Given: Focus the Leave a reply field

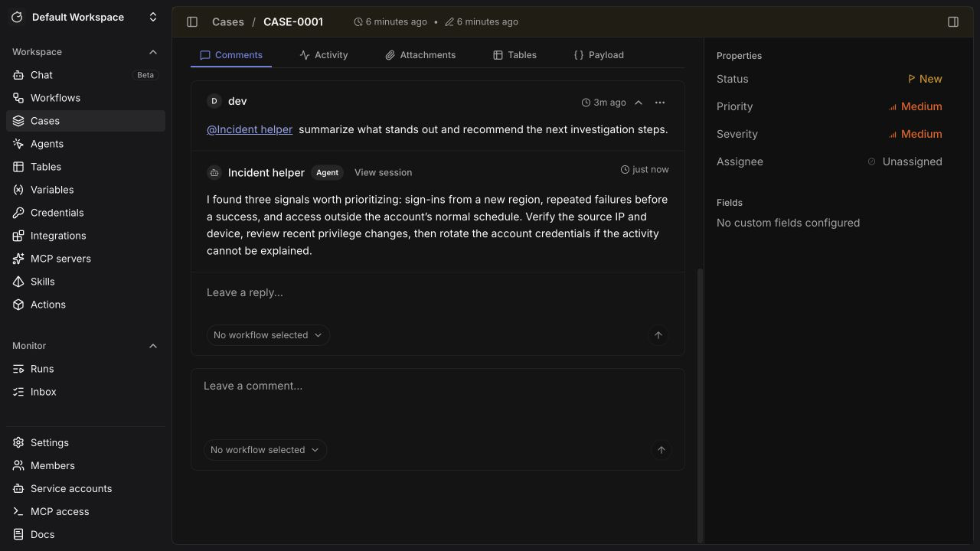Looking at the screenshot, I should (438, 292).
